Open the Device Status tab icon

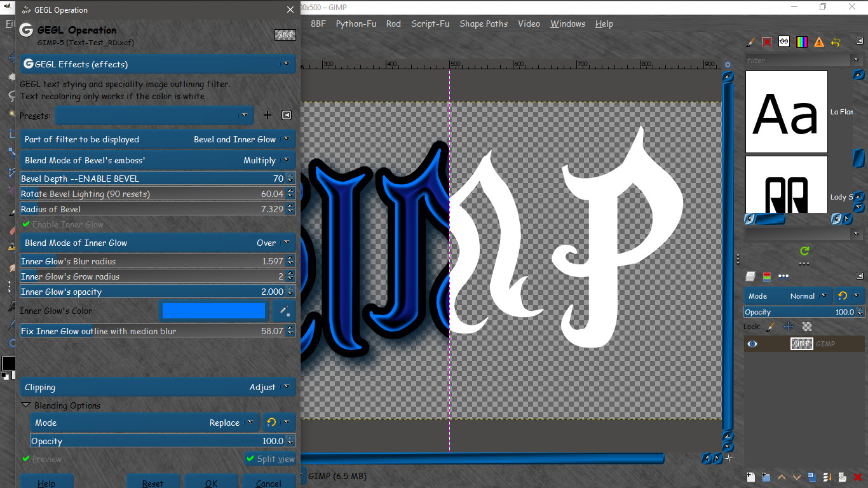pos(767,42)
